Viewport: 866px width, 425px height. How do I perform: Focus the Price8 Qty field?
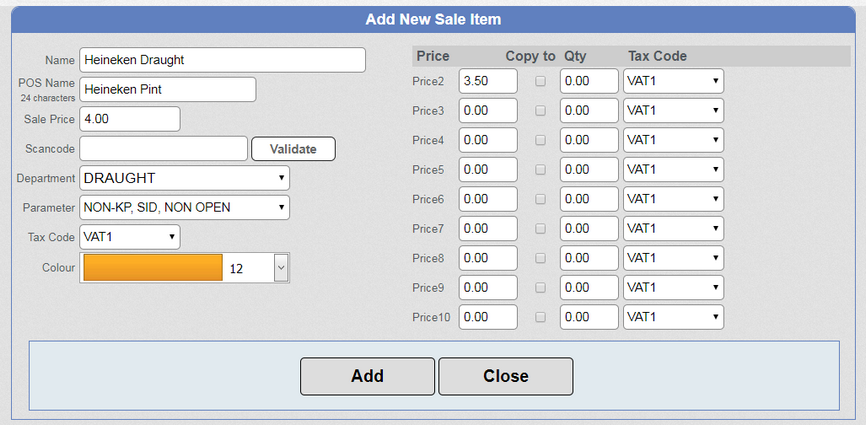(589, 258)
